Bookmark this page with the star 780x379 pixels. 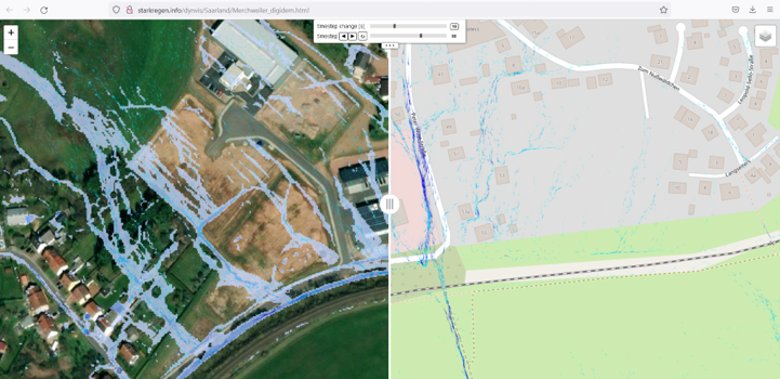point(664,10)
